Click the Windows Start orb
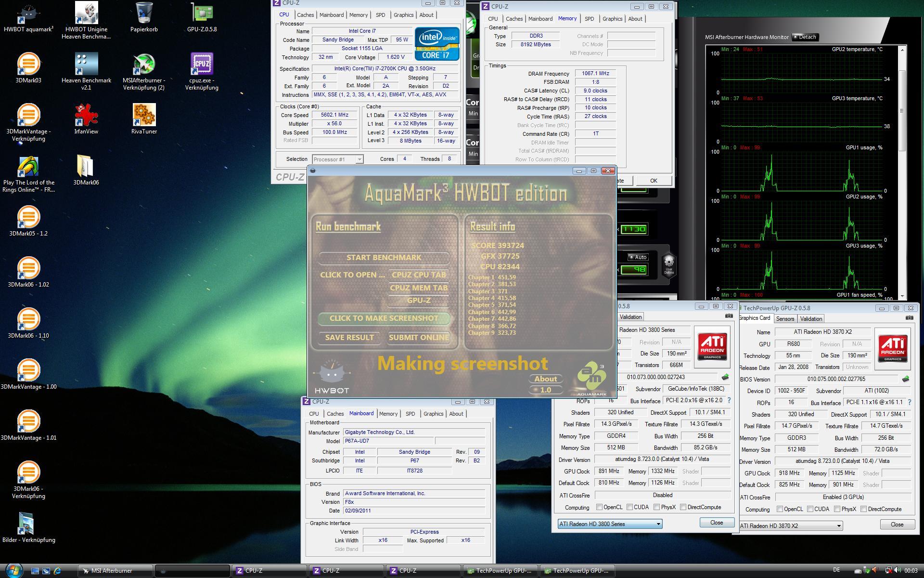 tap(13, 570)
